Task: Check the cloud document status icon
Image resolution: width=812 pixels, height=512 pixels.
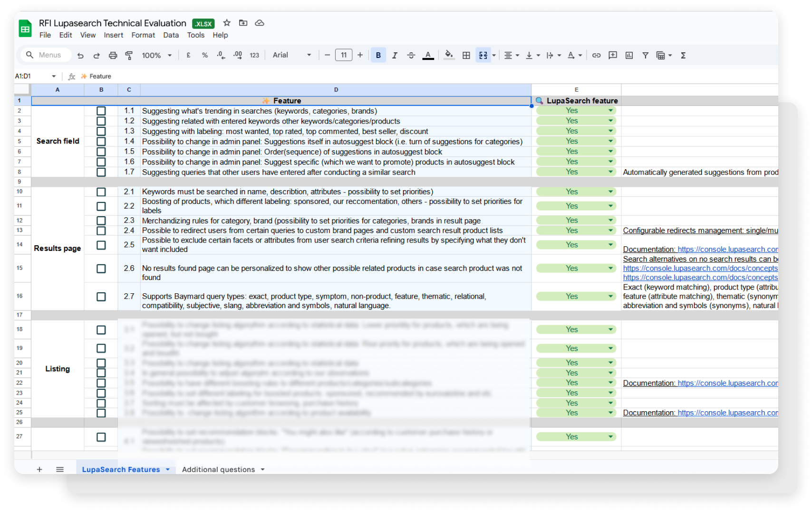Action: click(x=260, y=23)
